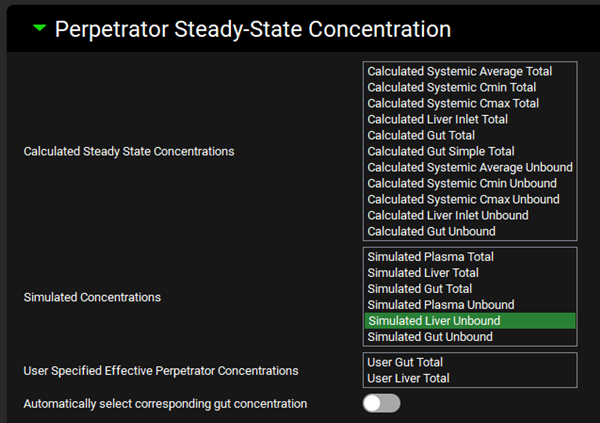The width and height of the screenshot is (600, 423).
Task: Choose Simulated Liver Total entry
Action: pos(423,273)
